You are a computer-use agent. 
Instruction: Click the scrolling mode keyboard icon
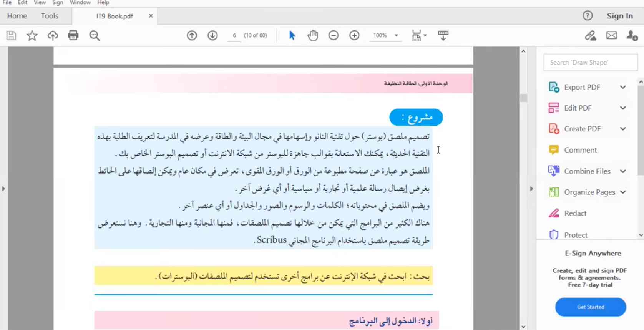443,36
